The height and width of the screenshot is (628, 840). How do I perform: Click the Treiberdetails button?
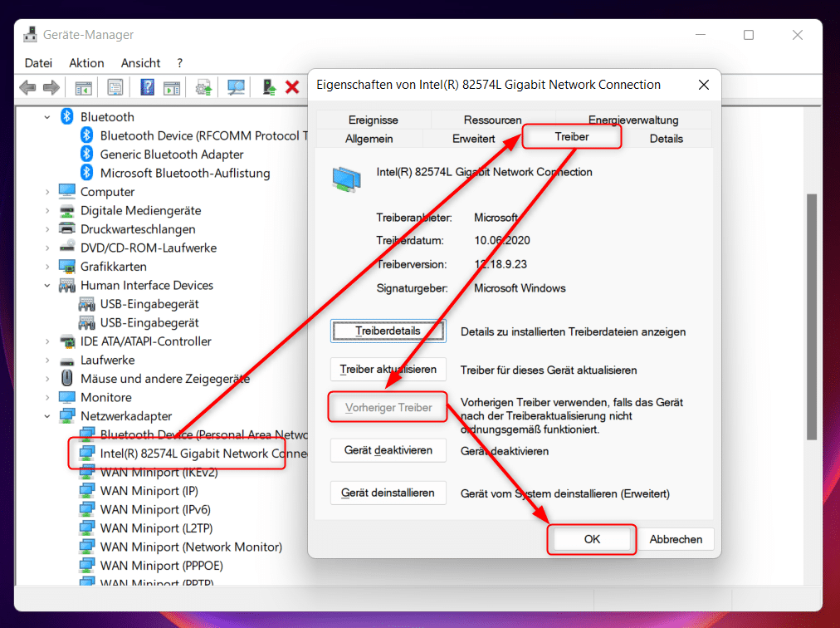388,331
